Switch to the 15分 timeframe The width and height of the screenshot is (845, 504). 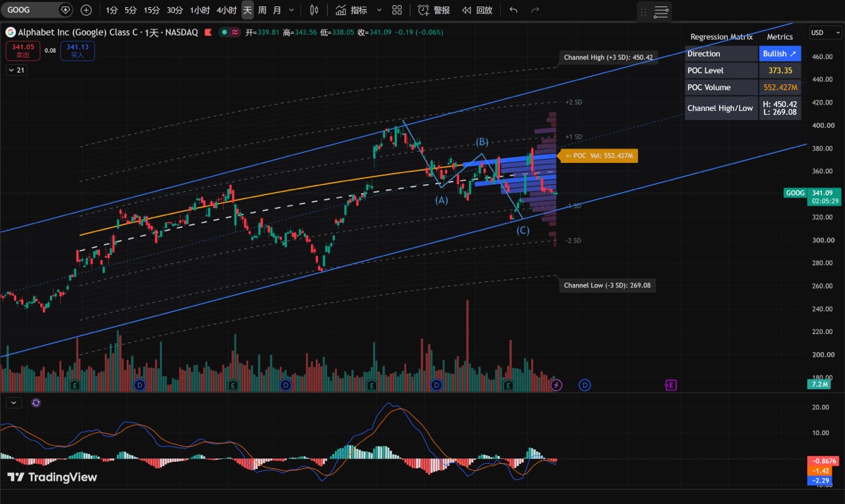(151, 10)
